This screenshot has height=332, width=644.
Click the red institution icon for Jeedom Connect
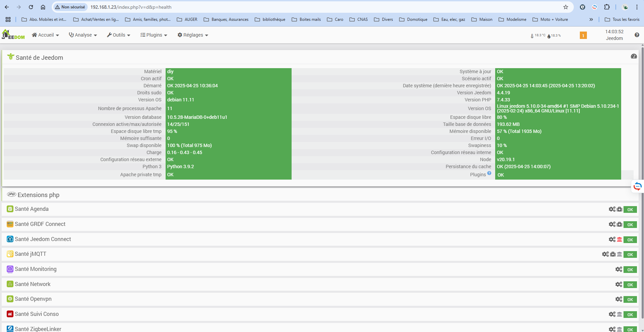pos(619,239)
